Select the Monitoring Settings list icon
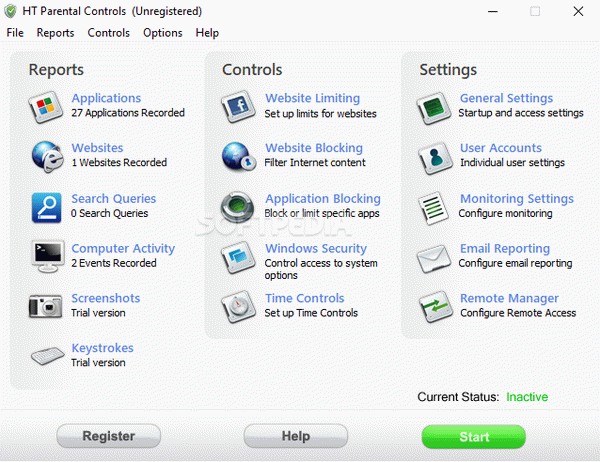 [433, 208]
